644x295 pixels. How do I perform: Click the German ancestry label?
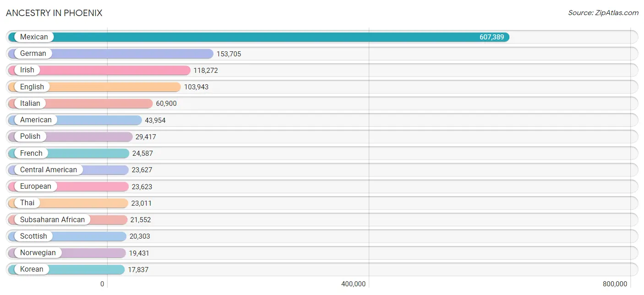pos(33,54)
